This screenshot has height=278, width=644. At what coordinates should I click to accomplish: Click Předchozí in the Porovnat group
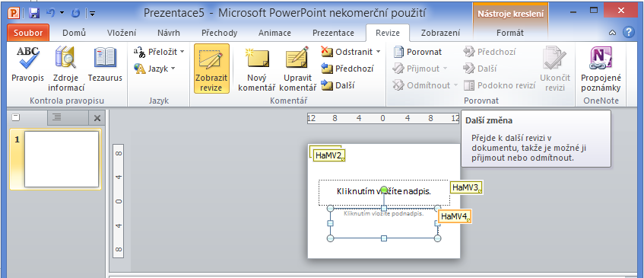click(489, 52)
